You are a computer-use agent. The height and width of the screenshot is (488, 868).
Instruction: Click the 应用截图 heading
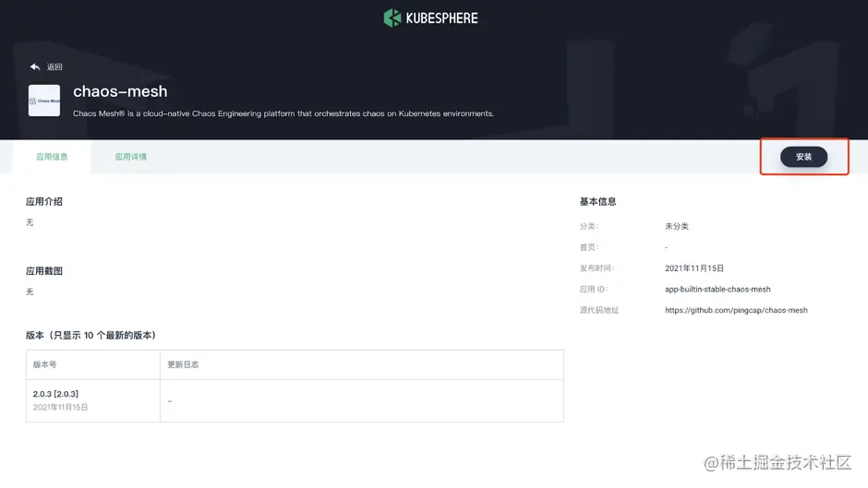coord(44,270)
